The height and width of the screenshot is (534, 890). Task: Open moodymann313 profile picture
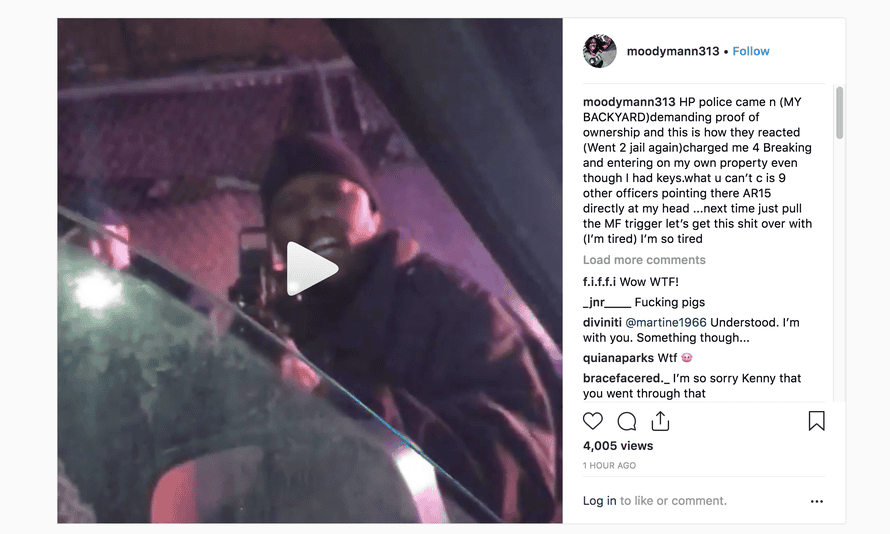[x=599, y=51]
